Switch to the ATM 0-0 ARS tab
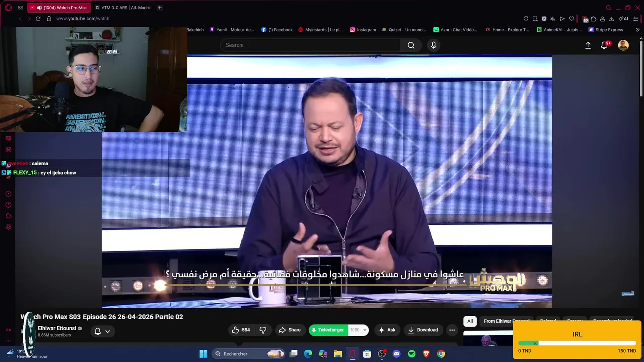Screen dimensions: 644x362 123,8
